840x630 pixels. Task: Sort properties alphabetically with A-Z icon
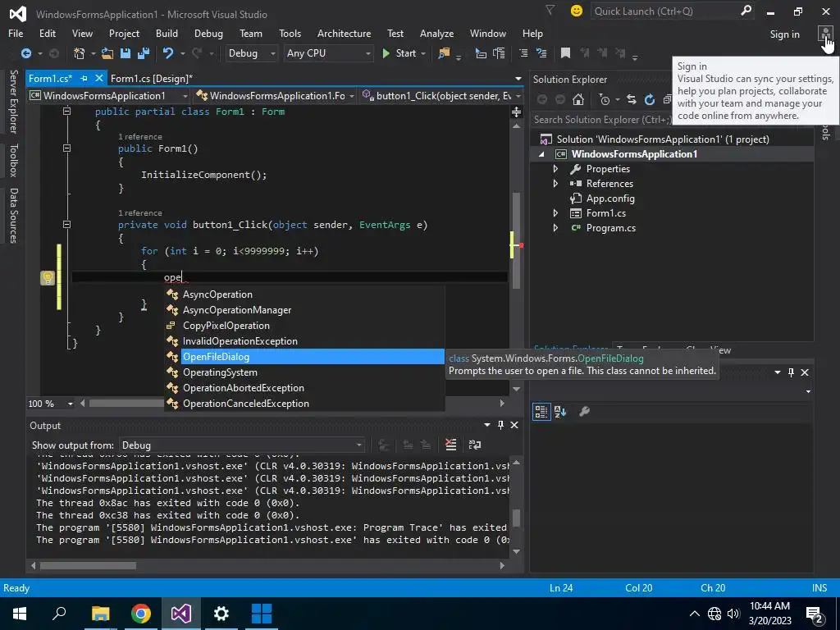pyautogui.click(x=560, y=412)
